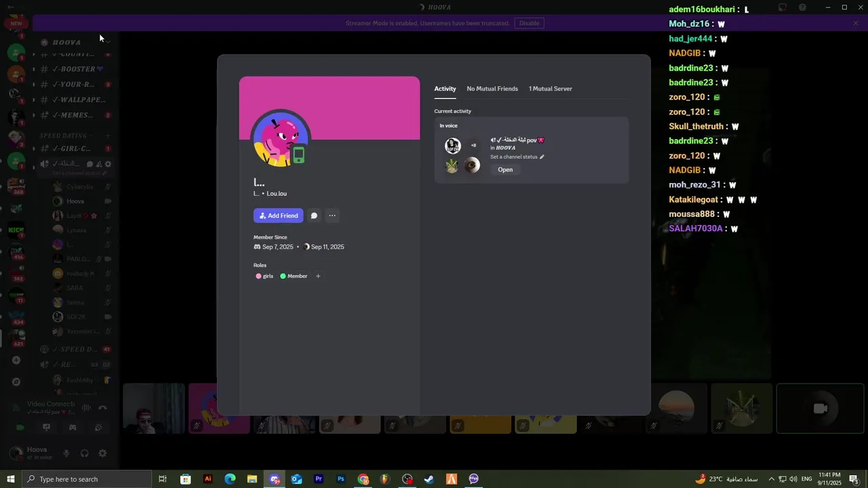868x488 pixels.
Task: Click chat username SALAH7030A
Action: (x=696, y=229)
